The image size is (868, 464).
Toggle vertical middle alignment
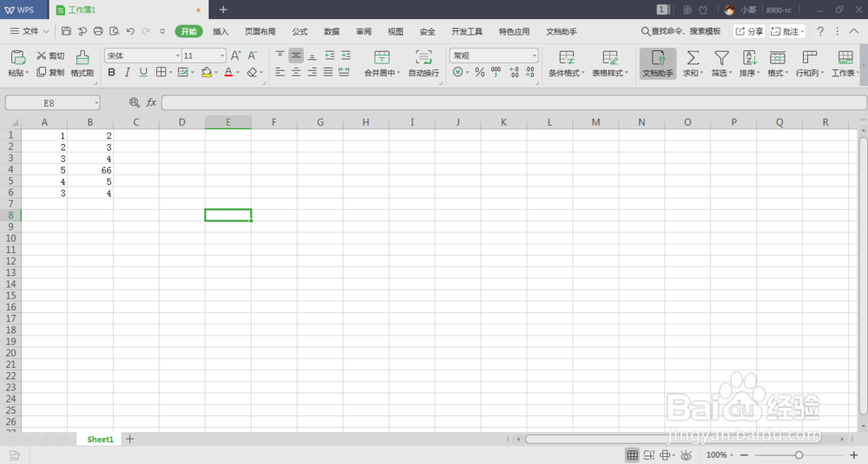(296, 56)
